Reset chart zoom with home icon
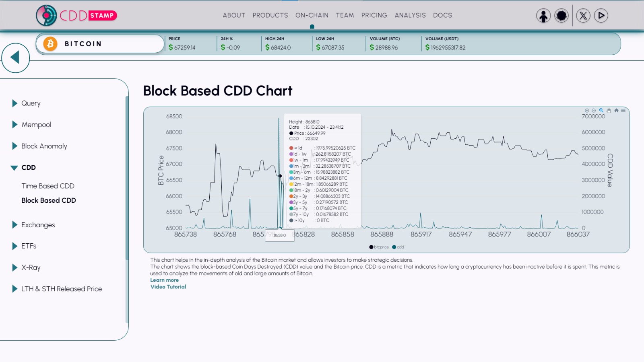Image resolution: width=644 pixels, height=362 pixels. [x=616, y=110]
